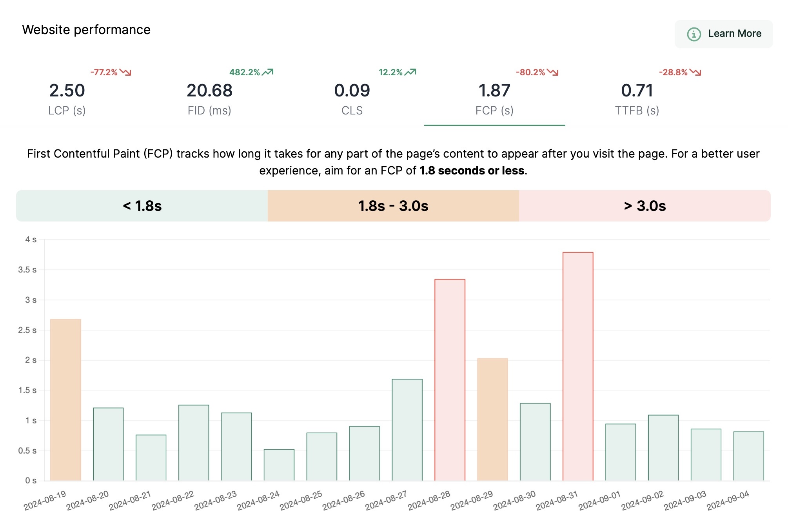Image resolution: width=788 pixels, height=532 pixels.
Task: Click the '1.5 s' y-axis label
Action: [x=27, y=390]
